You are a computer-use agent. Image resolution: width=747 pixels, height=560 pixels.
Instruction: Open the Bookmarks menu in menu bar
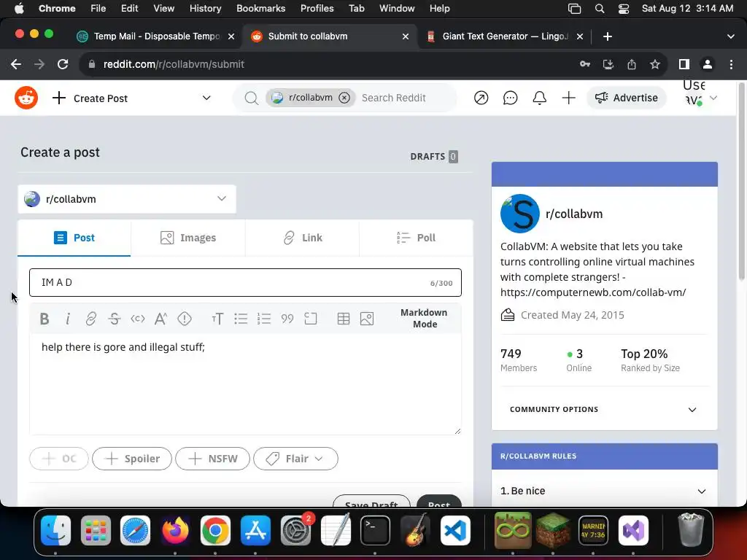click(260, 8)
